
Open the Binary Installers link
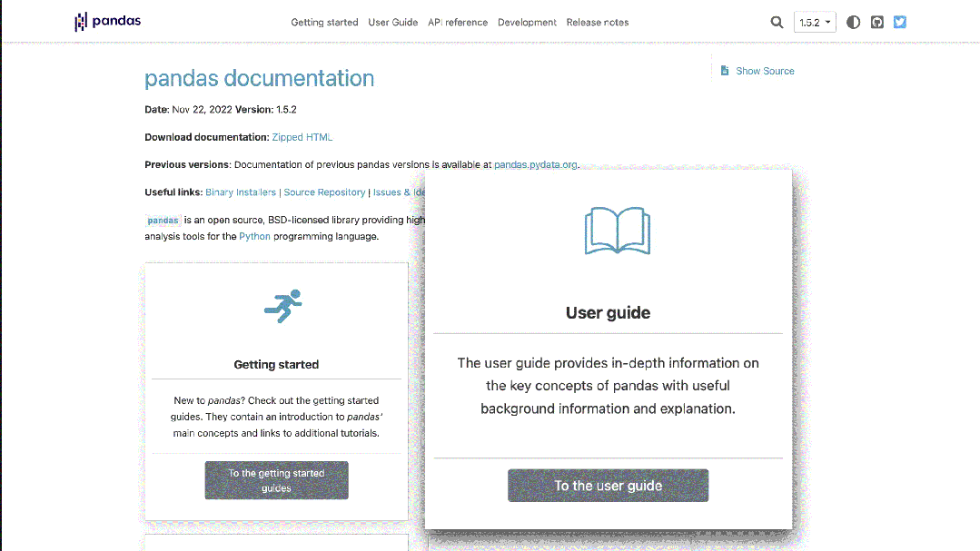[241, 192]
